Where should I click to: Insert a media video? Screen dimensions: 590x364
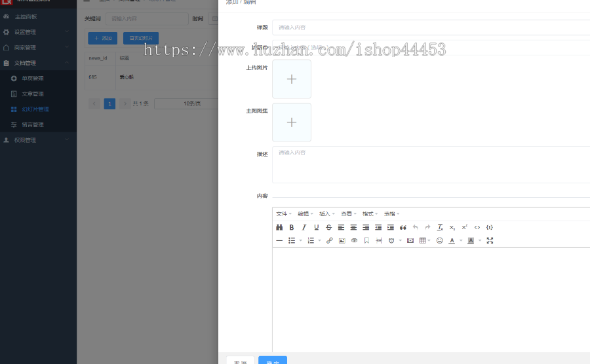(410, 241)
